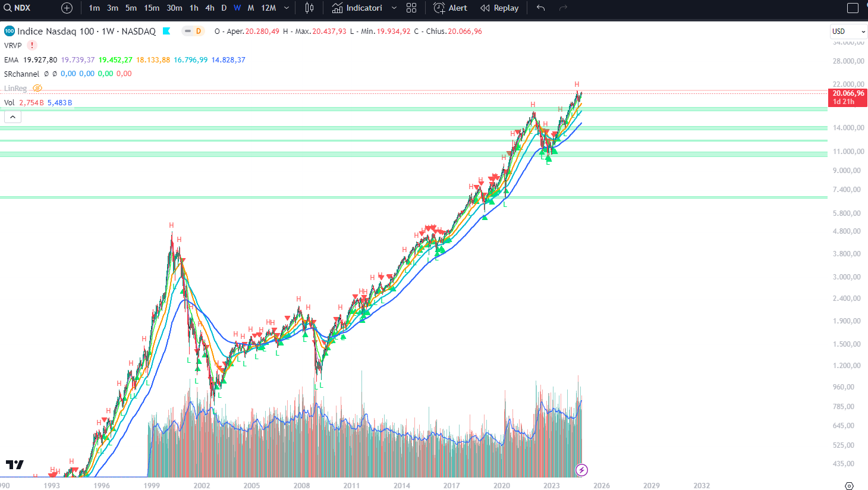The height and width of the screenshot is (490, 868).
Task: Open the symbol search magnifier icon
Action: tap(7, 8)
